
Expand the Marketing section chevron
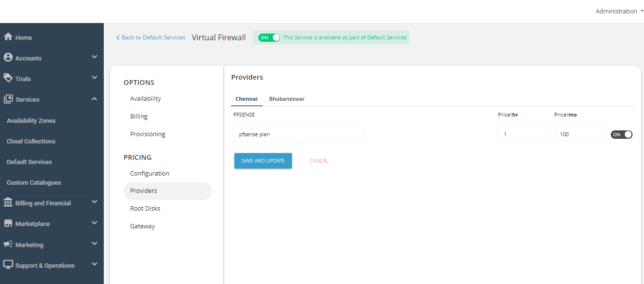pos(94,243)
